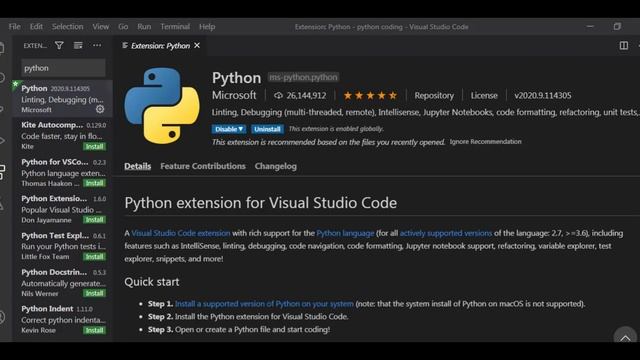Open the Repository link
This screenshot has width=640, height=360.
[x=434, y=96]
